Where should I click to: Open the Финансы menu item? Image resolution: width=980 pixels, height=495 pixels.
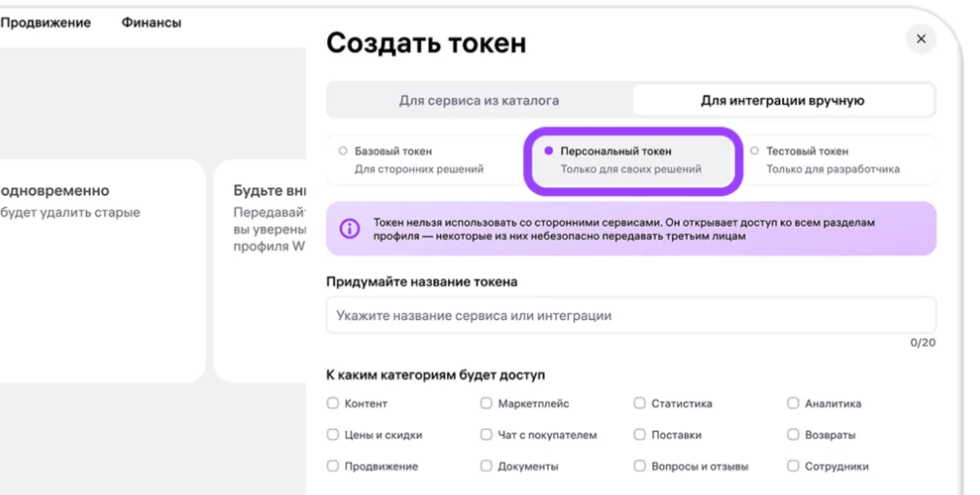[x=150, y=22]
